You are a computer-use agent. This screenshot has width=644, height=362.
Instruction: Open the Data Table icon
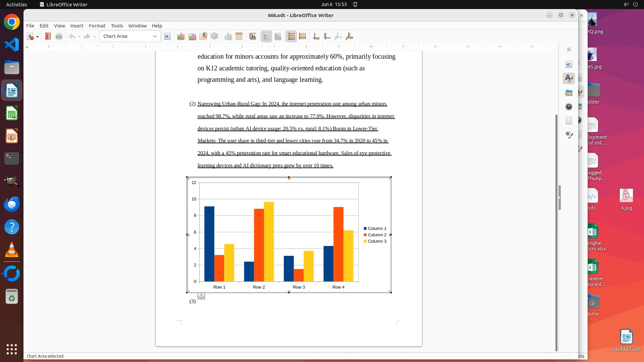(239, 37)
